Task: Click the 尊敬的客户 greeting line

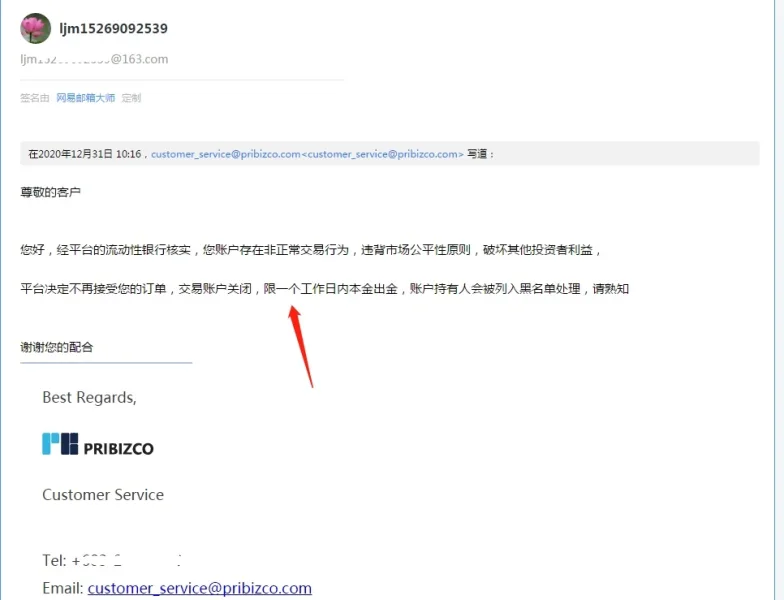Action: (50, 192)
